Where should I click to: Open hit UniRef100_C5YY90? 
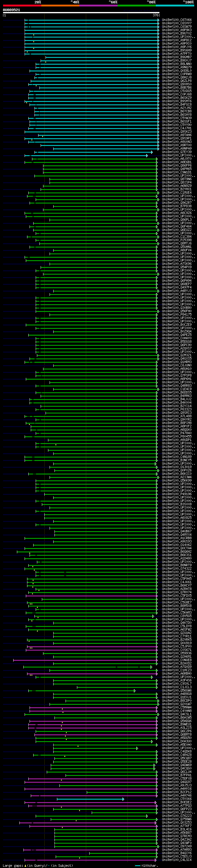(x=176, y=125)
